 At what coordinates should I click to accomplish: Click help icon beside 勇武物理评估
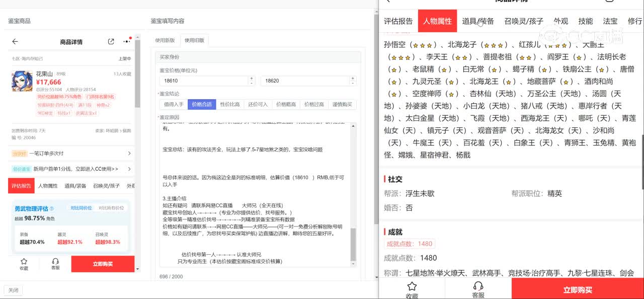(52, 208)
